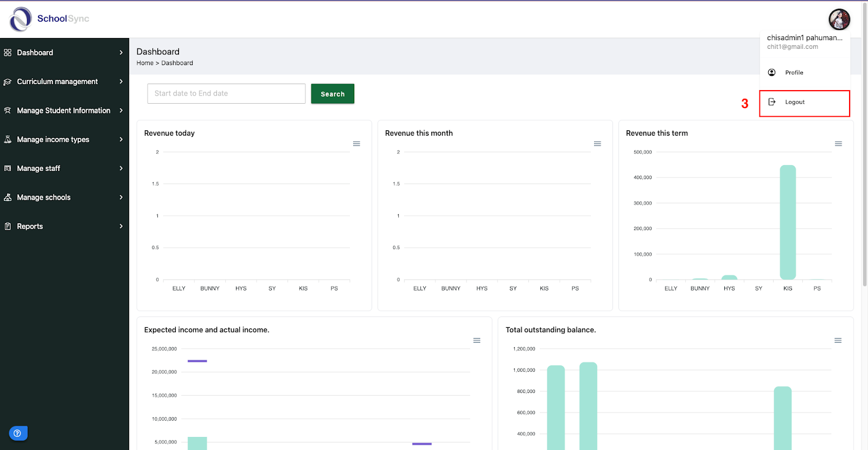868x450 pixels.
Task: Click the green Search button
Action: 333,94
